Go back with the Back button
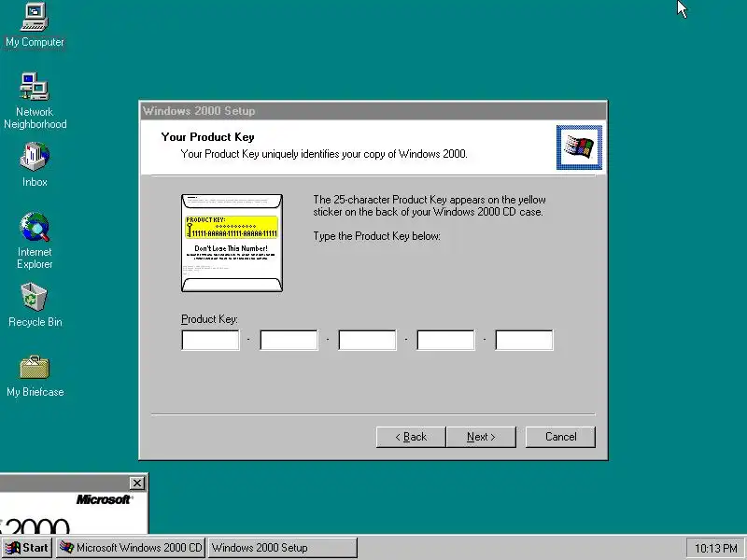This screenshot has width=747, height=560. (x=411, y=437)
